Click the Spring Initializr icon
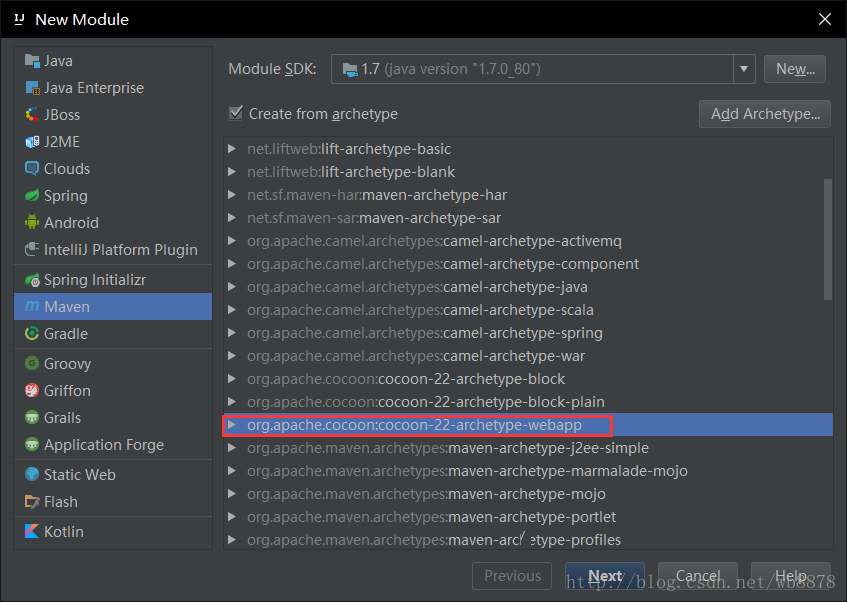Viewport: 847px width, 602px height. tap(32, 279)
